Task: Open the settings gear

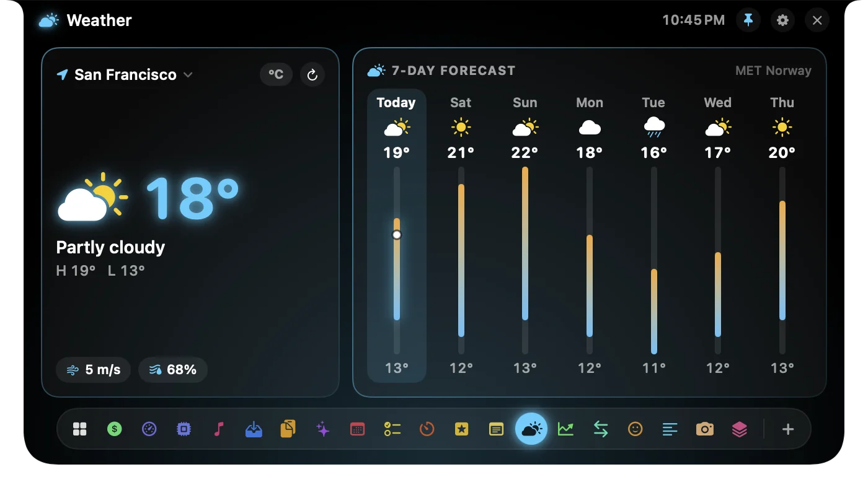Action: click(783, 20)
